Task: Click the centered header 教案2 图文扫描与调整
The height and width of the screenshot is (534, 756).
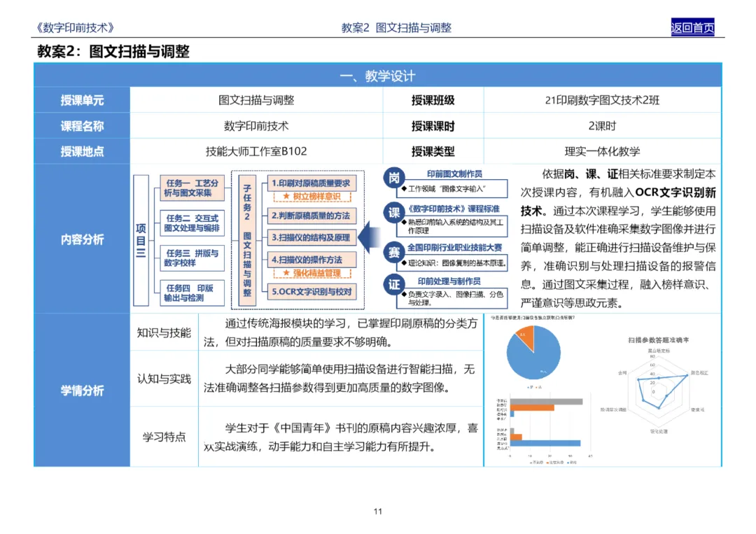Action: [396, 27]
